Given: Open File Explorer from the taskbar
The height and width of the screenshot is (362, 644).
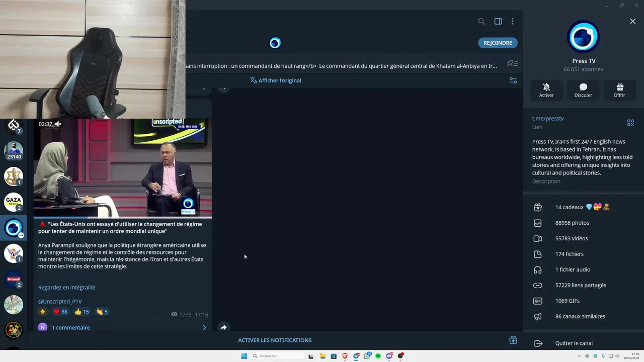Looking at the screenshot, I should click(323, 356).
